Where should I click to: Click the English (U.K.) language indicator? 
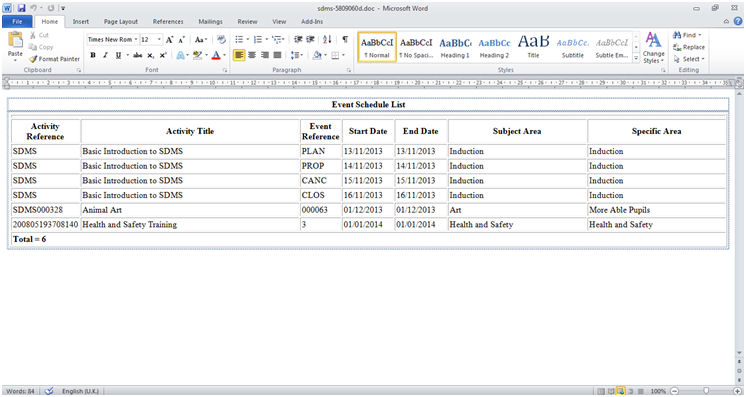(x=80, y=391)
